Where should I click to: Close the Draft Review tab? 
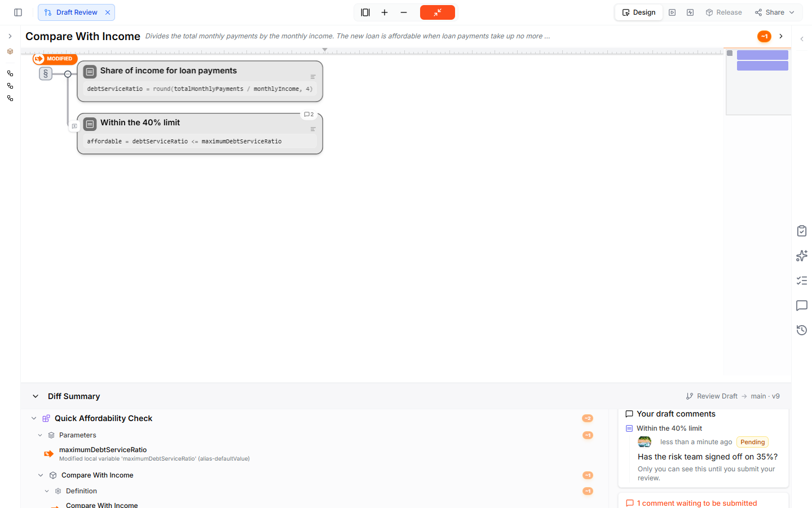click(x=108, y=12)
